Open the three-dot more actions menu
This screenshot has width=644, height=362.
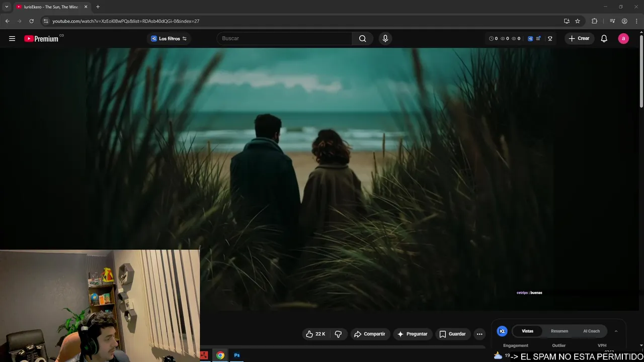click(x=479, y=334)
